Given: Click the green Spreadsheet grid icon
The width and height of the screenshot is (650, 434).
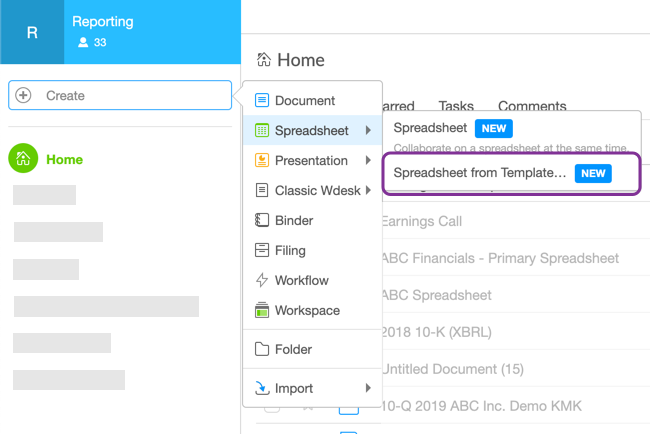Looking at the screenshot, I should point(262,131).
